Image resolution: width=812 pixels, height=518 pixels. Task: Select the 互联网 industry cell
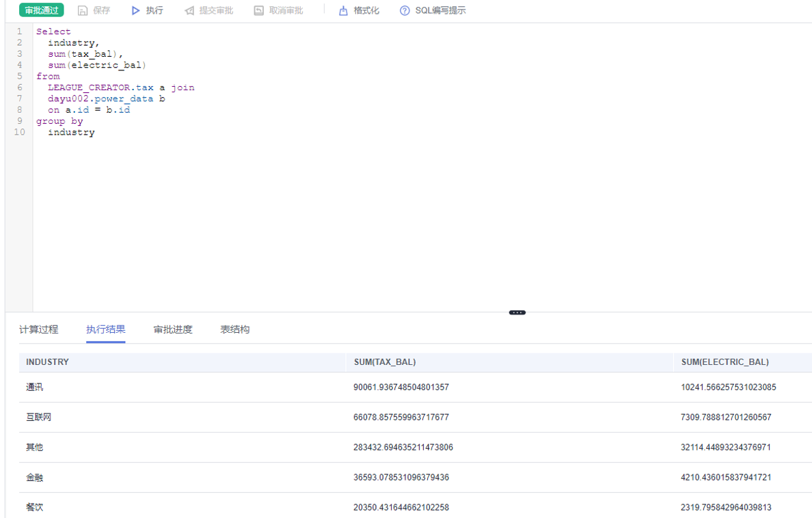pyautogui.click(x=39, y=417)
